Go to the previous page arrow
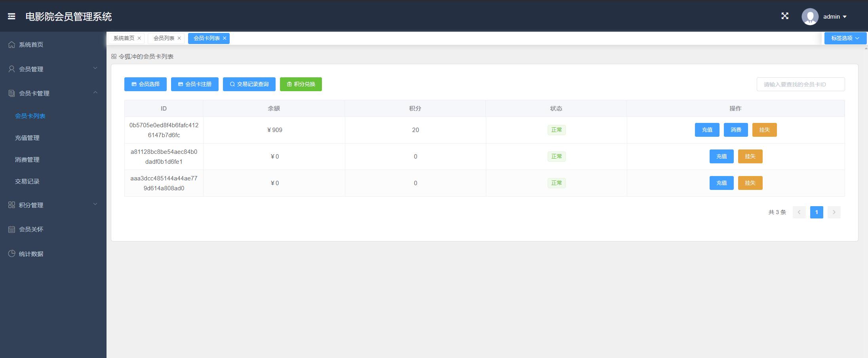The image size is (868, 358). click(799, 212)
